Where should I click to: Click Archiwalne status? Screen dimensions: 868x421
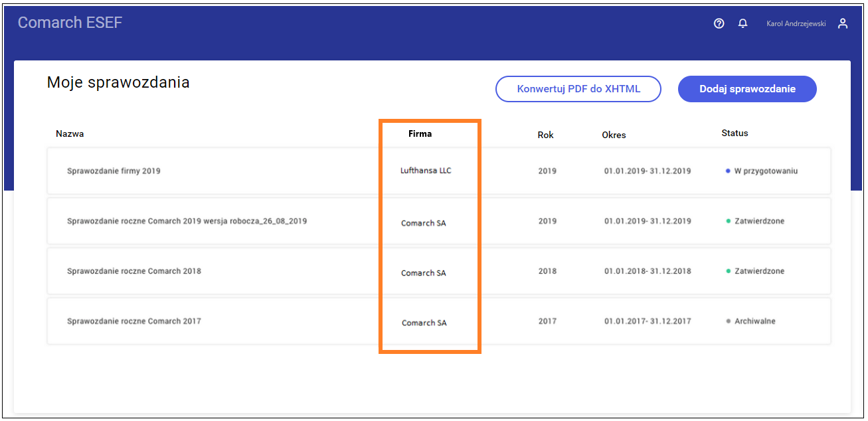coord(751,321)
